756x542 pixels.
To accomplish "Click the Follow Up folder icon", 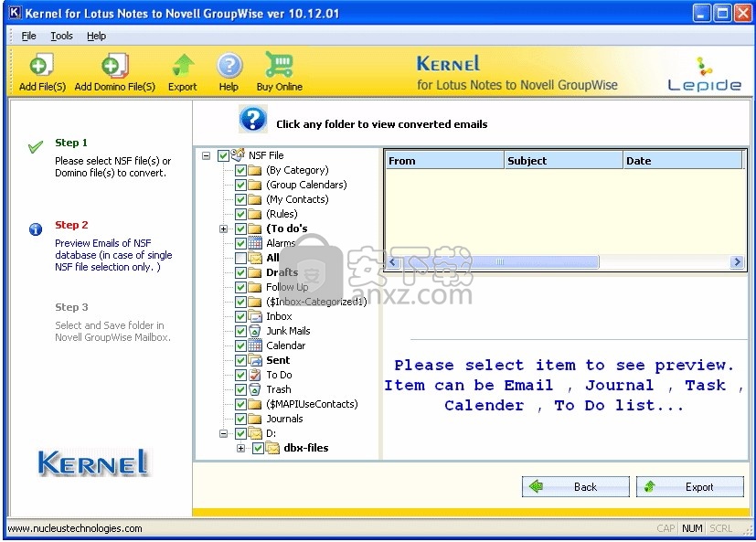I will point(254,287).
